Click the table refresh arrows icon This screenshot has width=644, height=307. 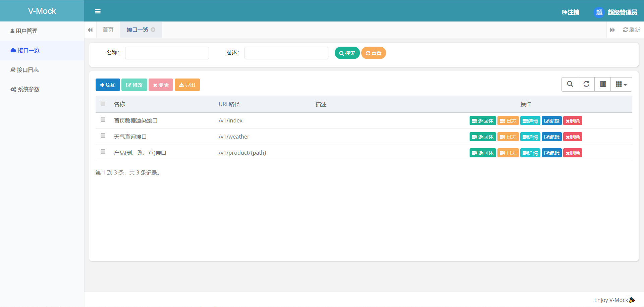(x=586, y=84)
